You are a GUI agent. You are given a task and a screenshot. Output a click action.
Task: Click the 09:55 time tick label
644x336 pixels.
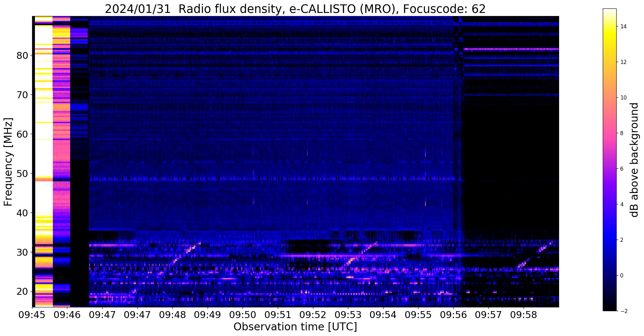click(418, 315)
